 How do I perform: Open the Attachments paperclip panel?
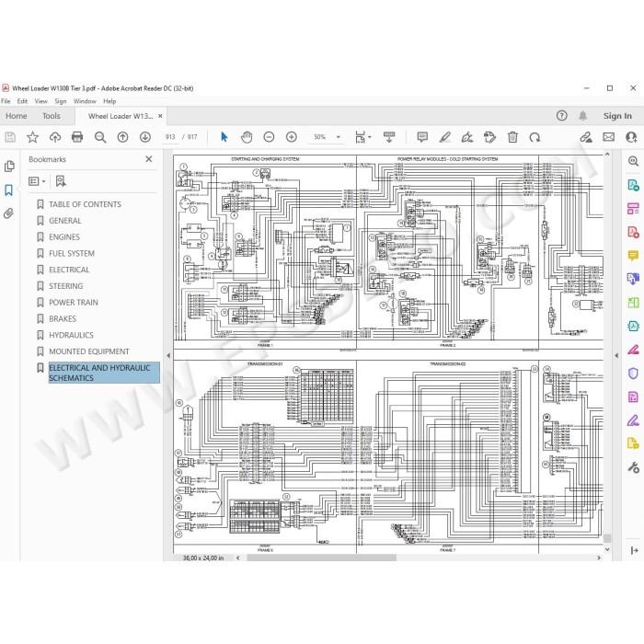point(8,213)
